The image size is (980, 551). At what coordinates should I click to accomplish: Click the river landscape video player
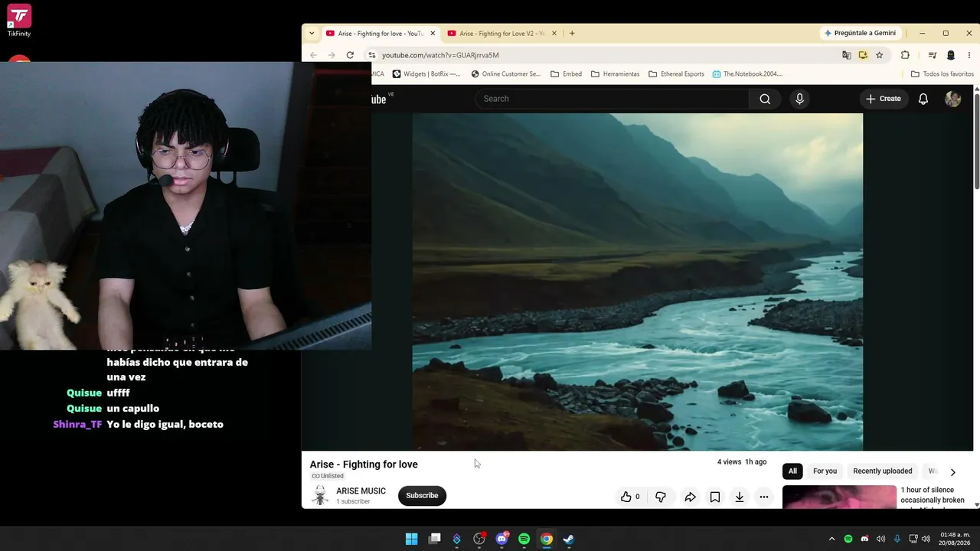pyautogui.click(x=637, y=282)
